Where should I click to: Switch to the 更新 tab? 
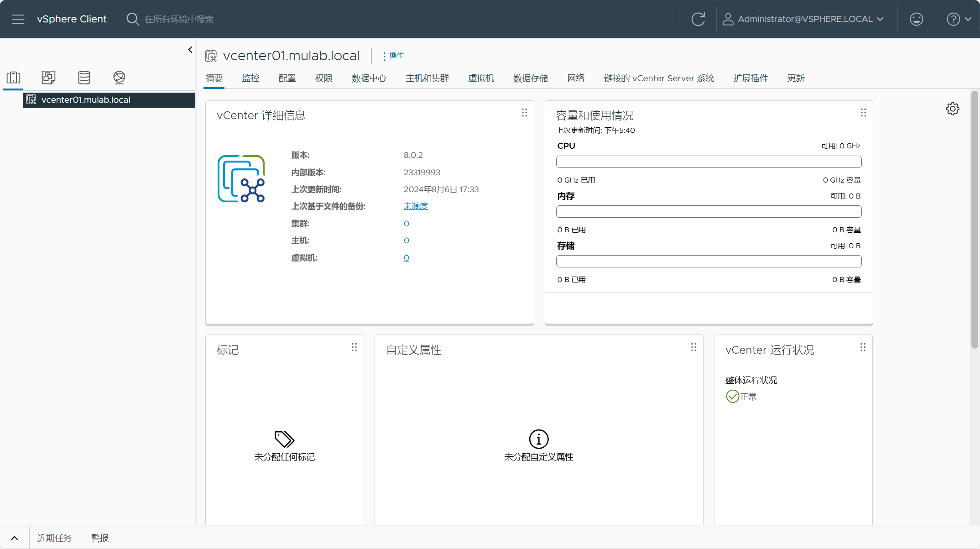click(x=796, y=78)
